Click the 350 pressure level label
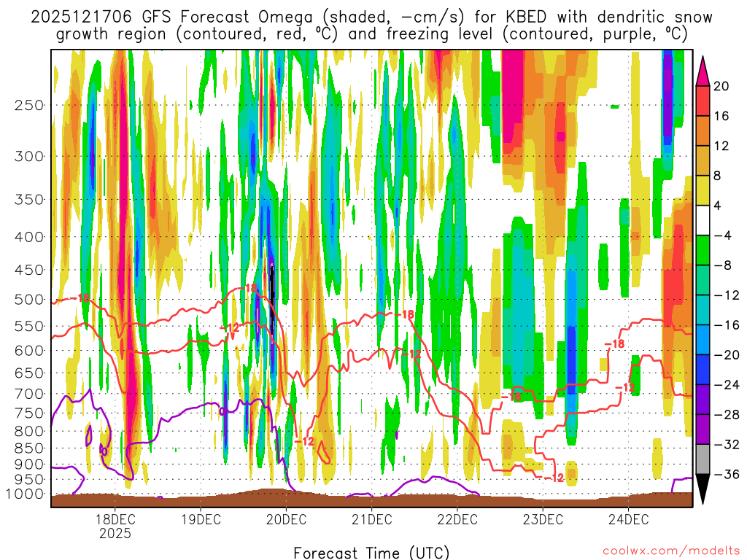This screenshot has width=747, height=560. 29,200
